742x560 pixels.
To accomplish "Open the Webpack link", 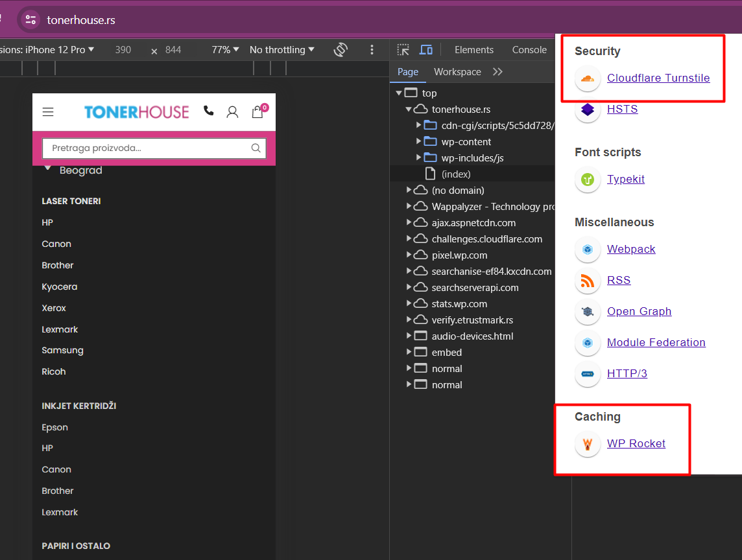I will point(631,250).
